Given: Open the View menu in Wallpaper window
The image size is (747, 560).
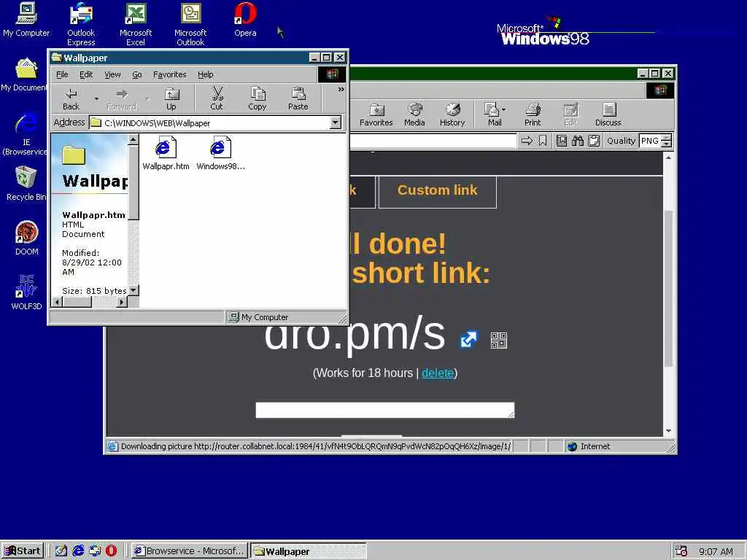Looking at the screenshot, I should [x=112, y=75].
